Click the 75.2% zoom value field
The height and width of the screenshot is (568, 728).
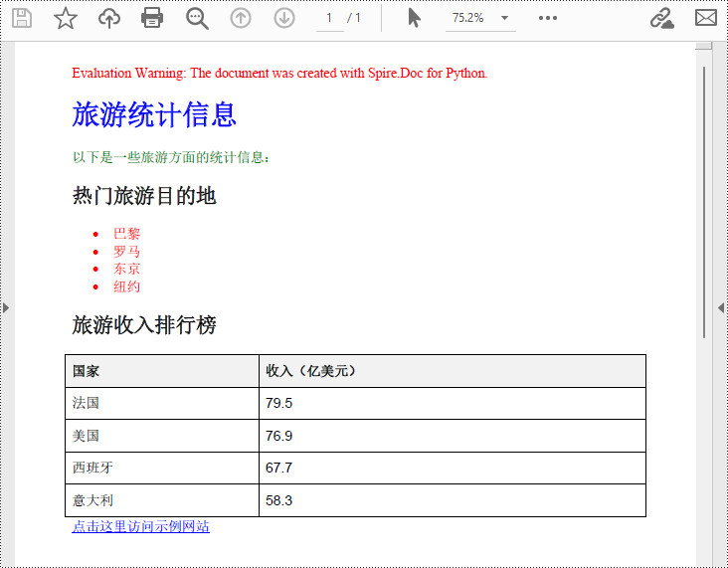coord(468,18)
